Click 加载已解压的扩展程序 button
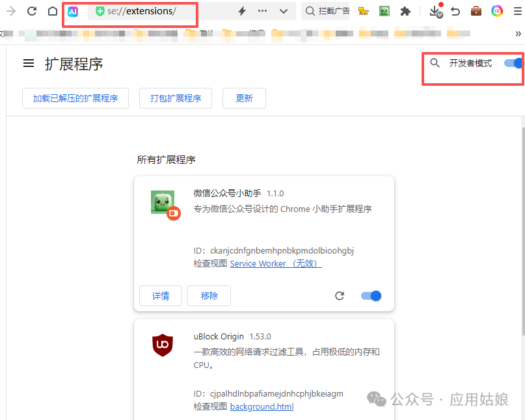This screenshot has height=420, width=525. 75,98
